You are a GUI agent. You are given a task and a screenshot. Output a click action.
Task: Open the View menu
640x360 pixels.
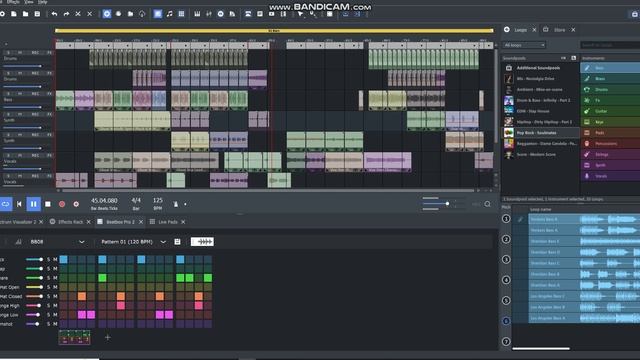click(29, 2)
